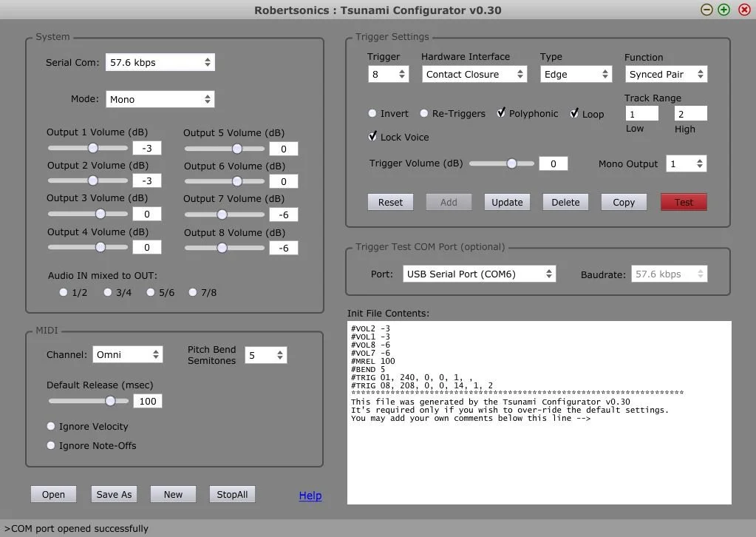Click the '#MREL 100' line
The width and height of the screenshot is (756, 537).
372,362
